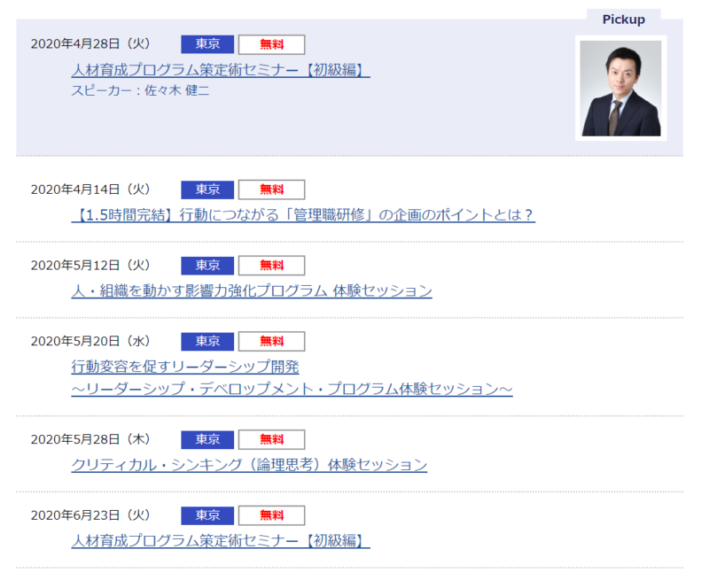Click the 東京 badge for May 28
The image size is (709, 588).
[x=207, y=440]
